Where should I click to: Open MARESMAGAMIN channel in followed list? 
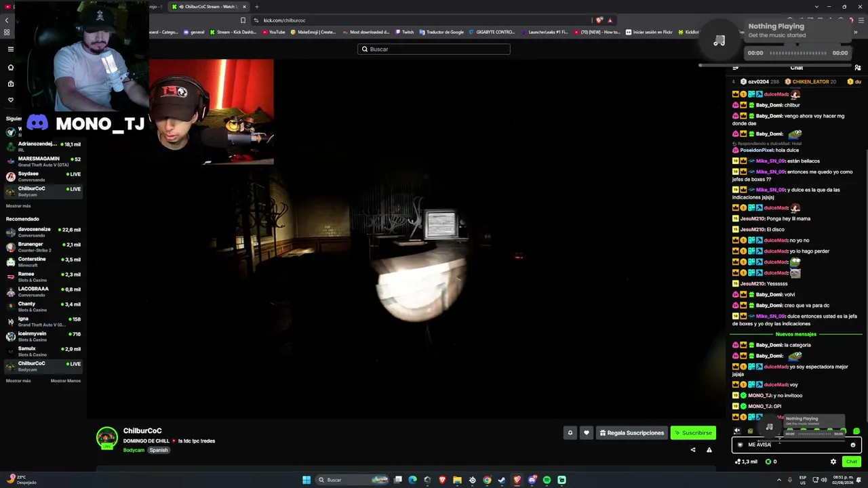43,161
